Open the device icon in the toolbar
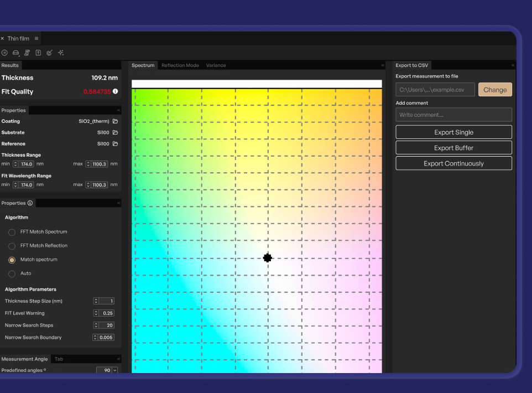This screenshot has height=393, width=532. [16, 53]
